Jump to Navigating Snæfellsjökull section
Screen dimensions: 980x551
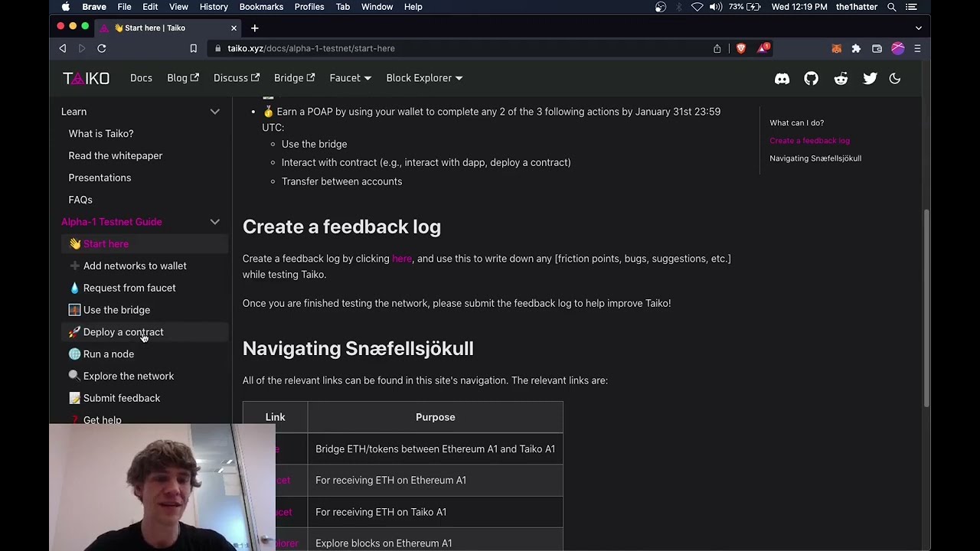(815, 158)
